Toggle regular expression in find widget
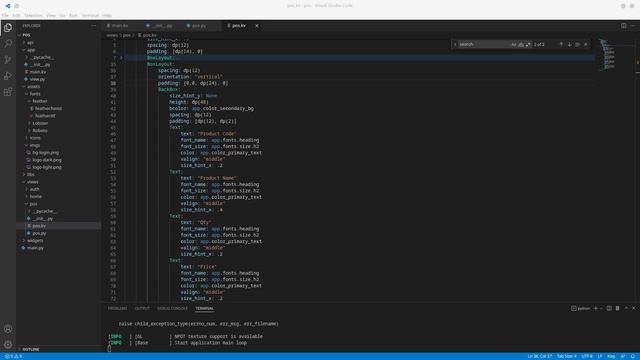The width and height of the screenshot is (640, 360). tap(528, 44)
